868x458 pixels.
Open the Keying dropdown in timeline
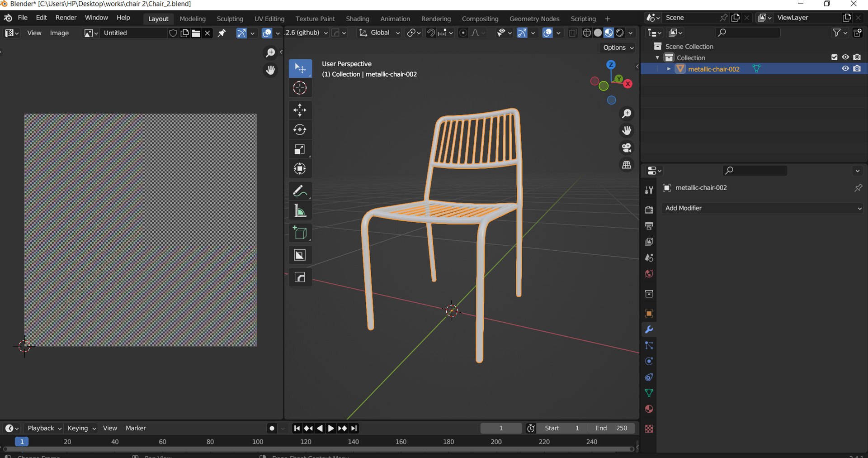(81, 428)
